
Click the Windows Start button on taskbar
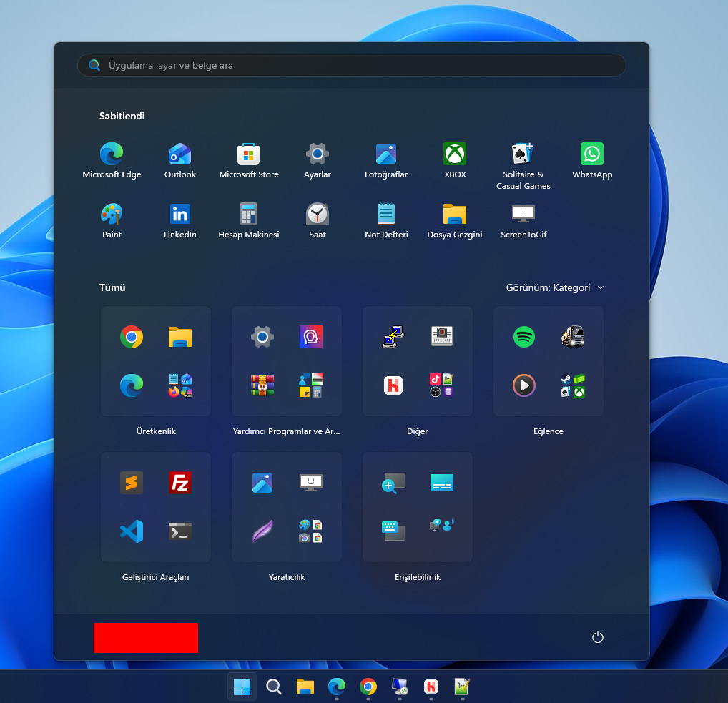click(242, 687)
